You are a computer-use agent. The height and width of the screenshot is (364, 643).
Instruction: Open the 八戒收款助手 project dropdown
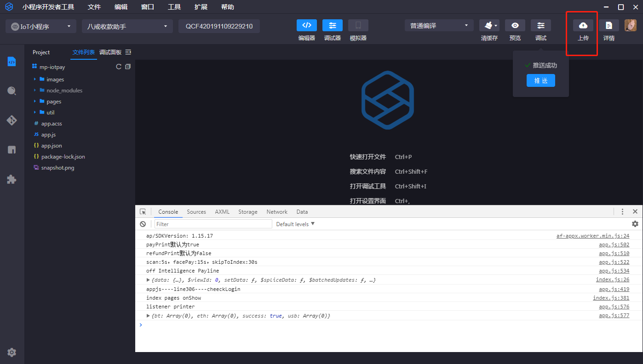(127, 26)
